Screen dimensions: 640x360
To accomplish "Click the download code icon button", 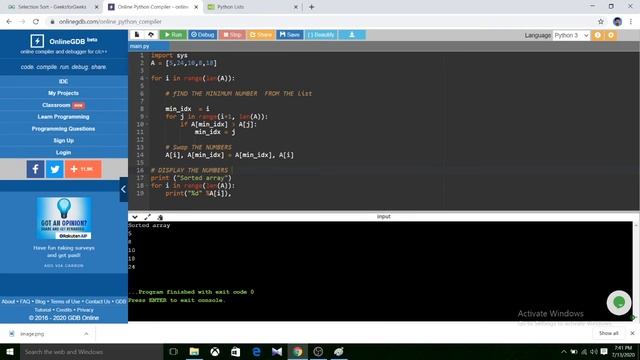I will [x=352, y=35].
